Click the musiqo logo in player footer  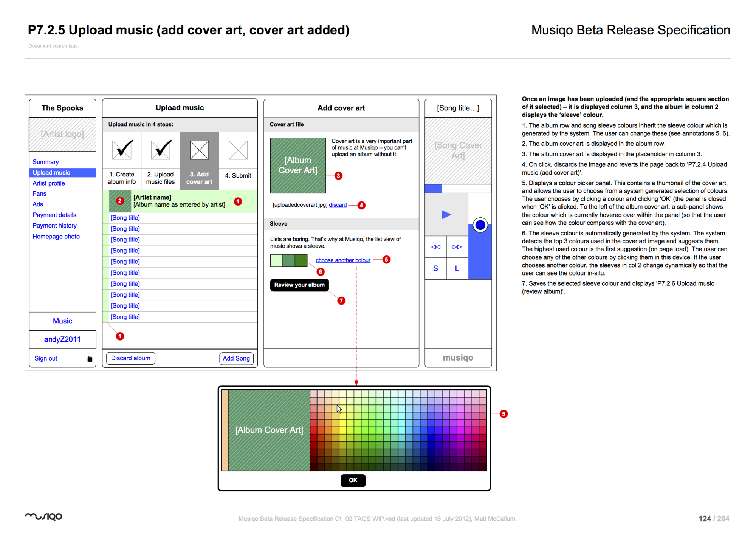458,358
